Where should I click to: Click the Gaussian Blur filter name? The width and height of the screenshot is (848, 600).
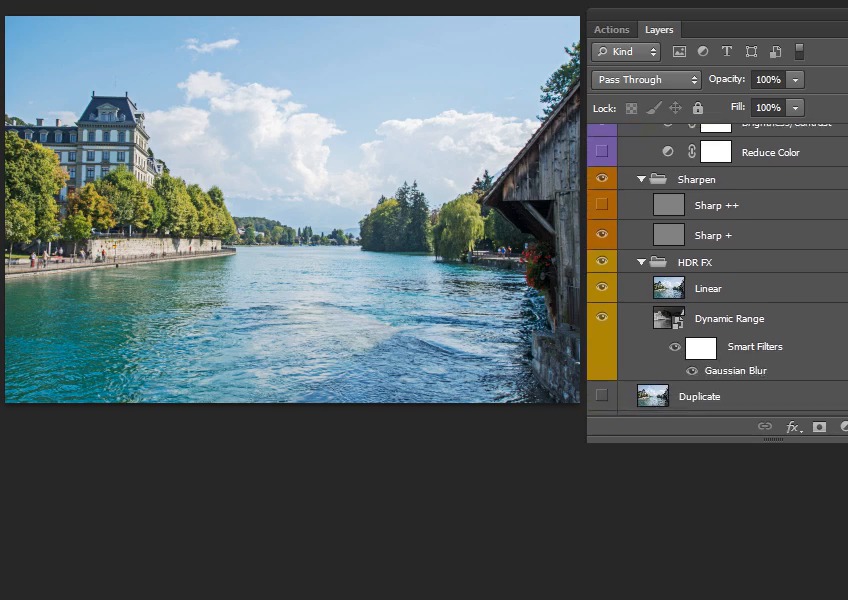(736, 371)
